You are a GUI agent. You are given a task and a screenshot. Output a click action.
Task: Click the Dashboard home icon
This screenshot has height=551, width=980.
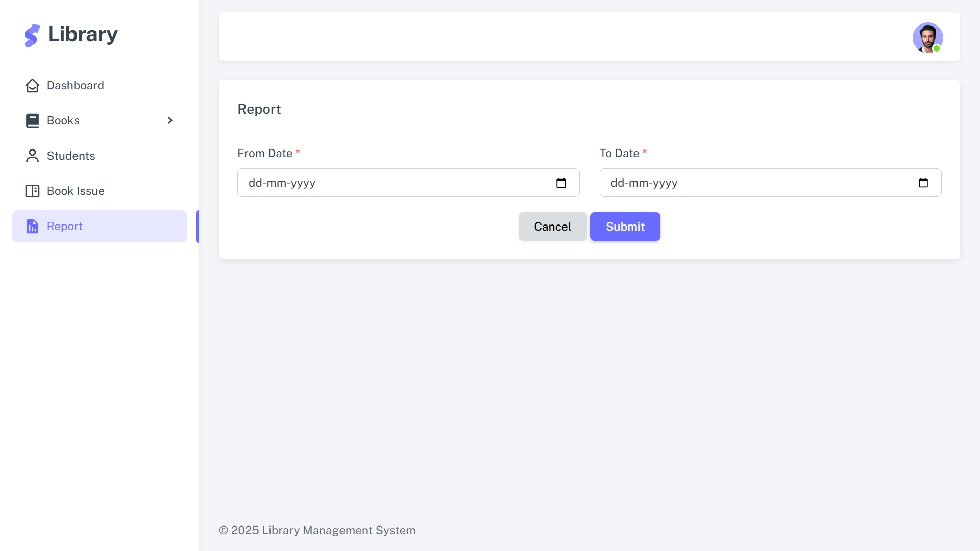32,85
